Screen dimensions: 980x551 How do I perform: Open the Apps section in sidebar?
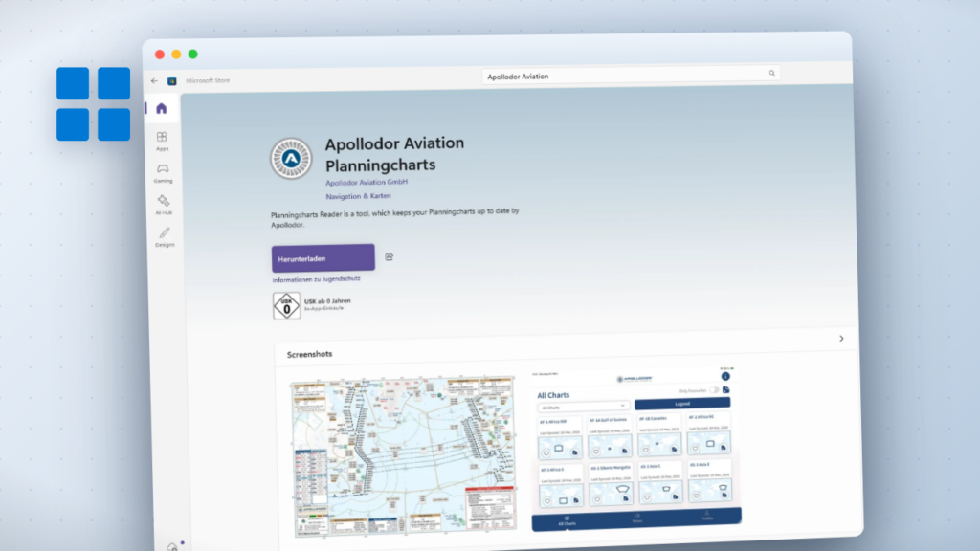[162, 142]
